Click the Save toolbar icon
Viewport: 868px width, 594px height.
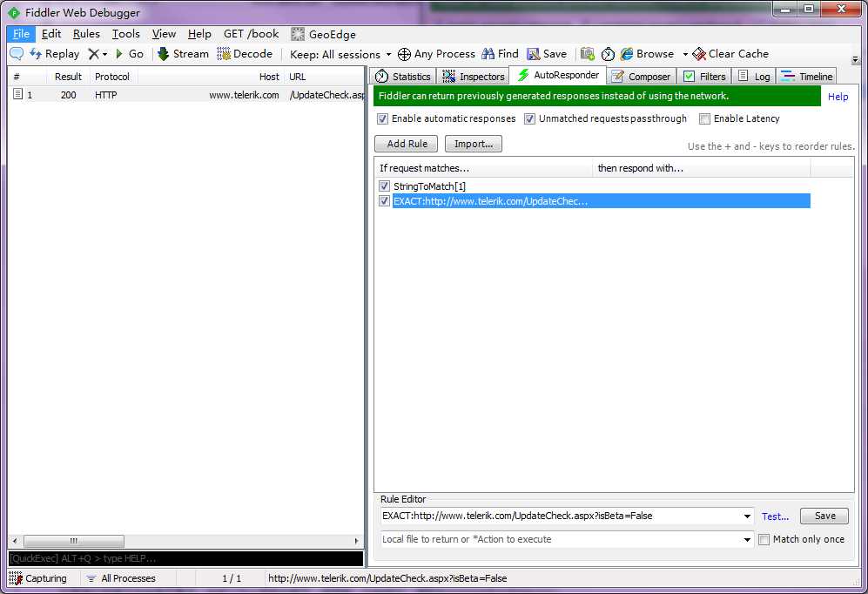pos(533,54)
